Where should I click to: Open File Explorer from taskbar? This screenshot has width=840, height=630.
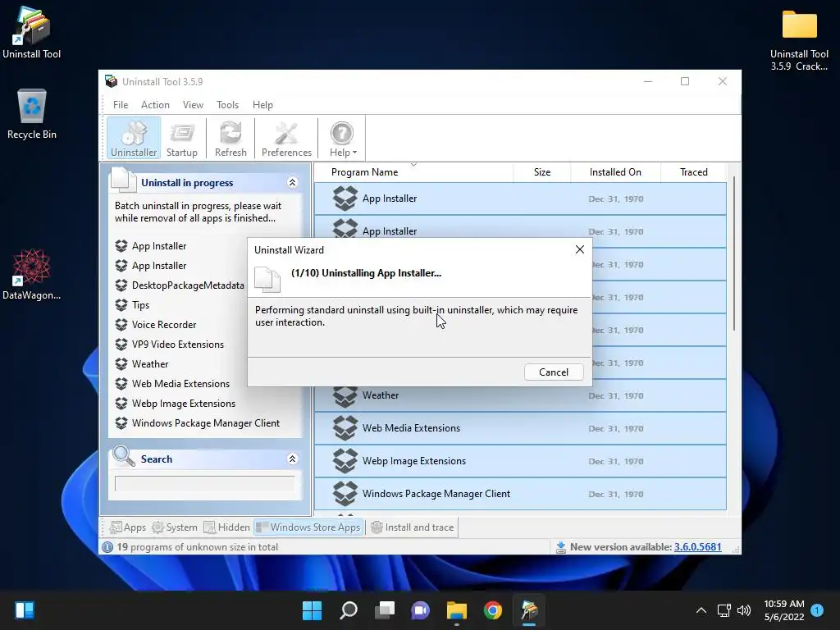click(457, 610)
